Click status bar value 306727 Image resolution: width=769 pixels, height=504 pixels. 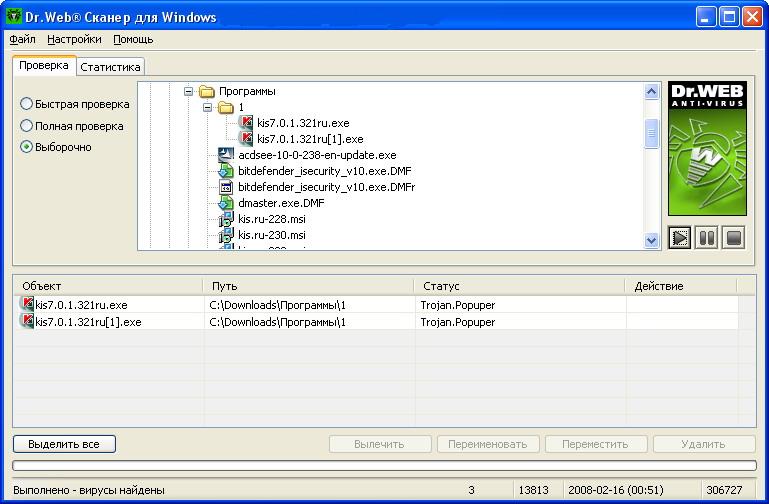click(724, 490)
